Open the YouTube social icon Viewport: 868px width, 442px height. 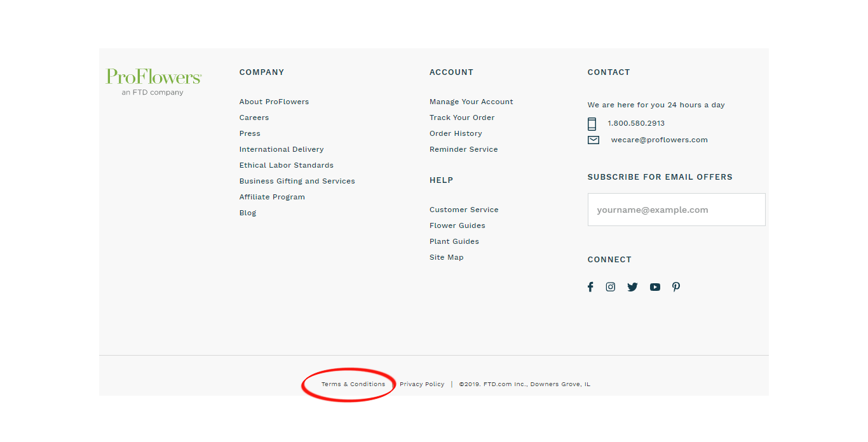[655, 287]
